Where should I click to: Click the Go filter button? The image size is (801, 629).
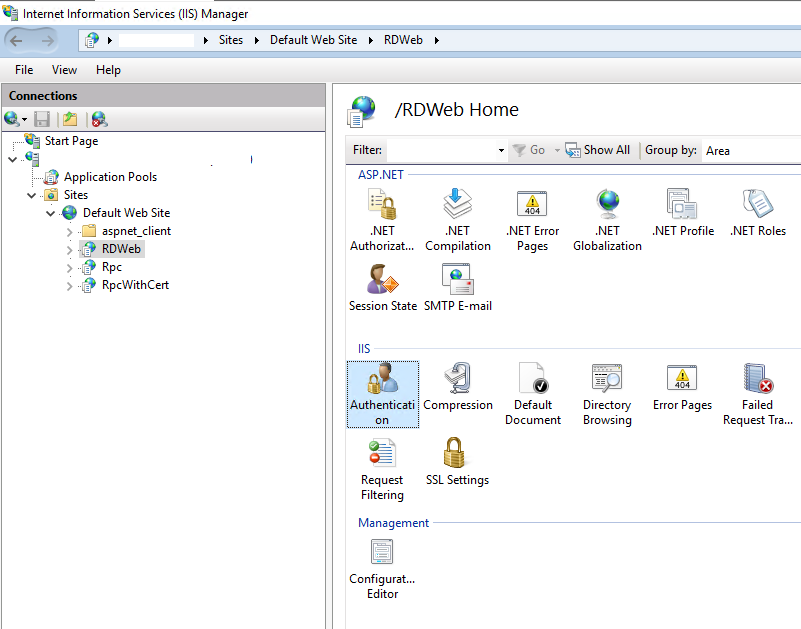tap(530, 150)
